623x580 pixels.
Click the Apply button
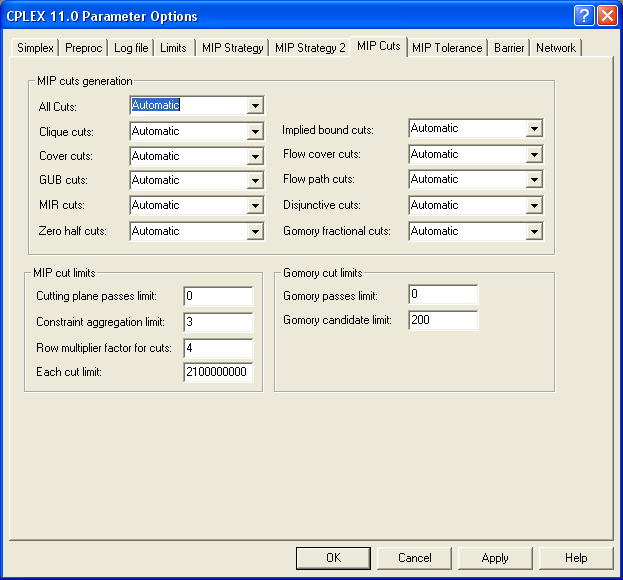(495, 558)
